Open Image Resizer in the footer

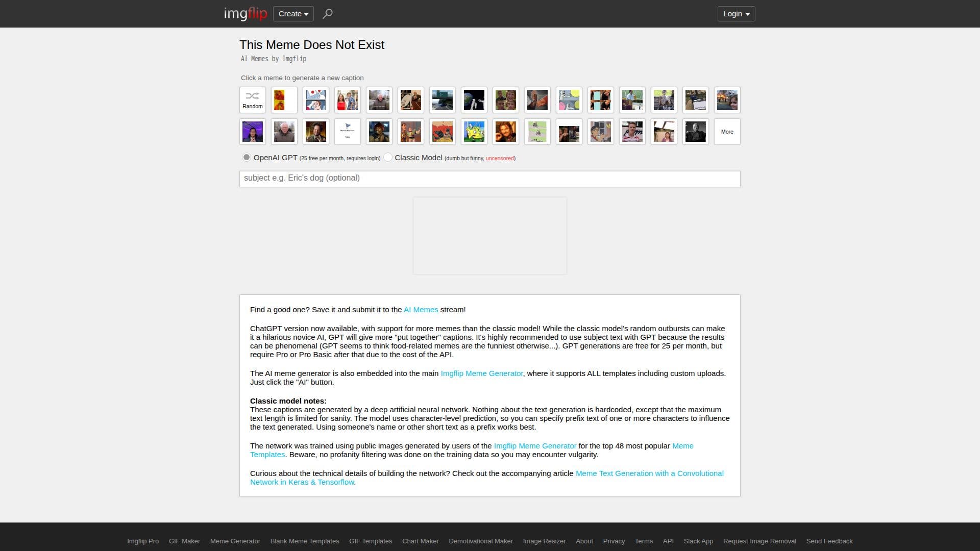point(544,541)
